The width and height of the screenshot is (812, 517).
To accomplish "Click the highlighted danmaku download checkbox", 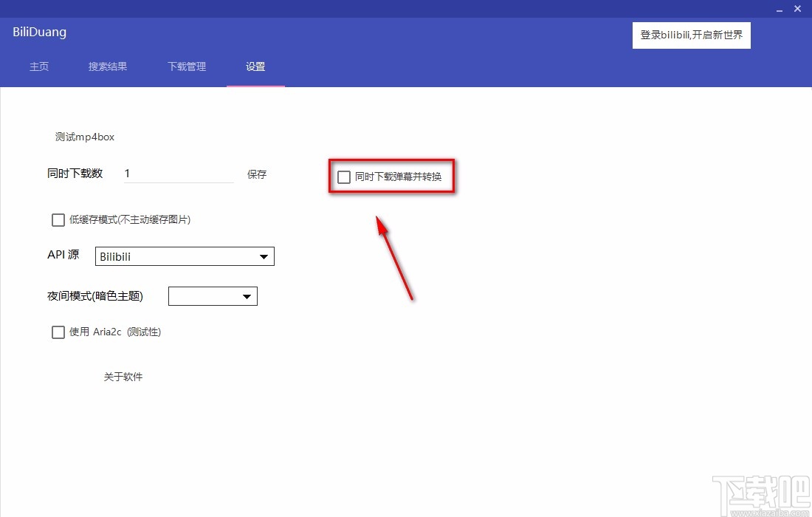I will click(x=343, y=177).
